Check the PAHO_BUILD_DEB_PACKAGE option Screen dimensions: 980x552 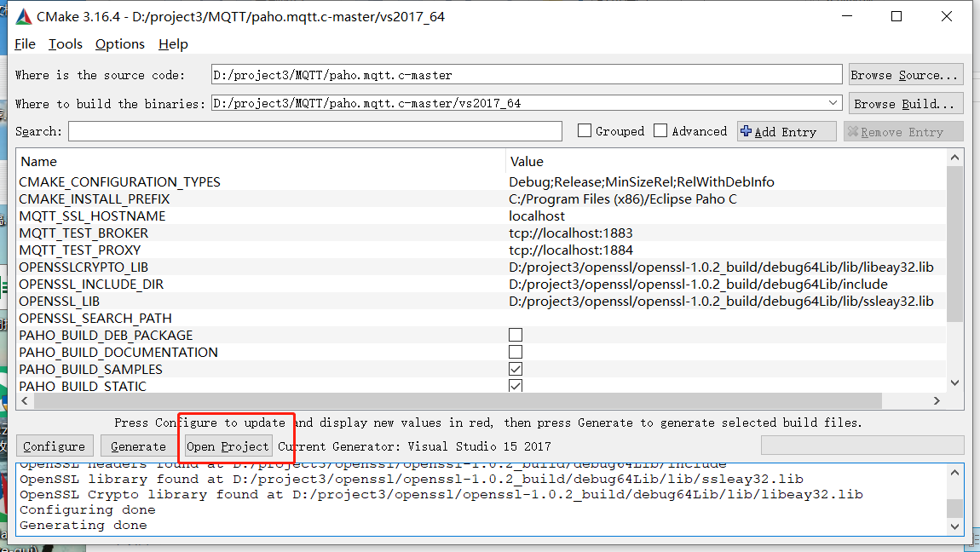click(516, 334)
